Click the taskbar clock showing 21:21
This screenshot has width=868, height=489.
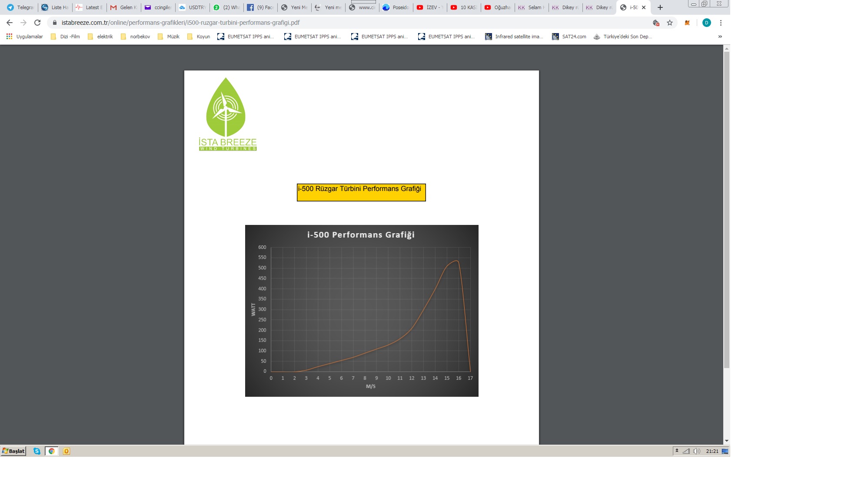(712, 451)
